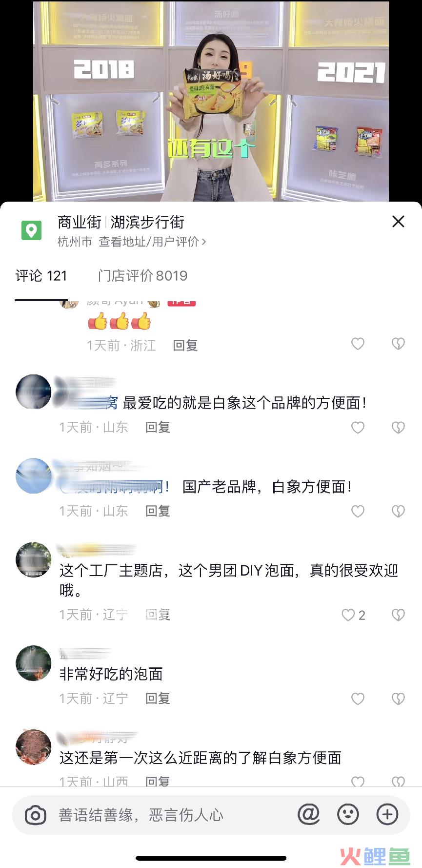Dislike the 工厂主题店 comment with broken heart
Screen dimensions: 422x868
click(399, 615)
